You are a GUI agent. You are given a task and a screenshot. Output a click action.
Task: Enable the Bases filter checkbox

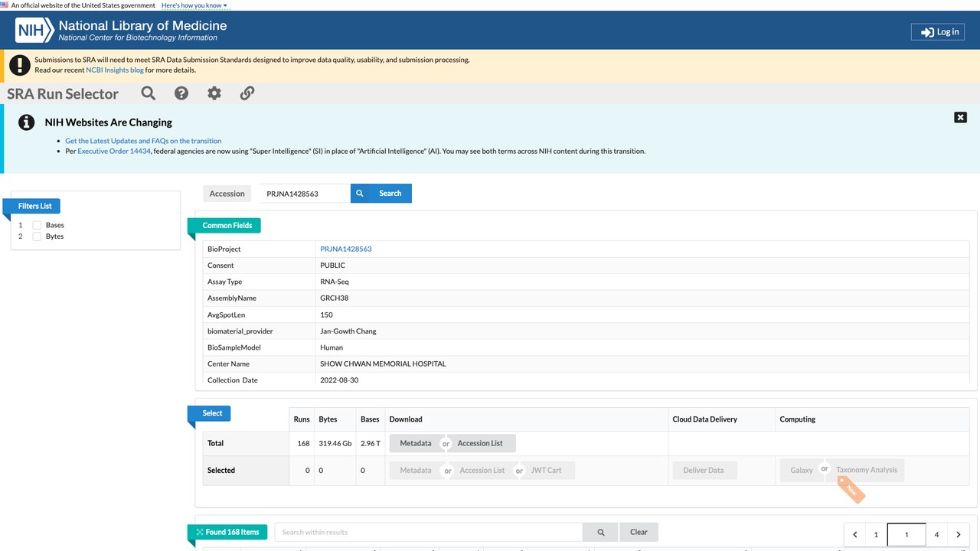37,225
